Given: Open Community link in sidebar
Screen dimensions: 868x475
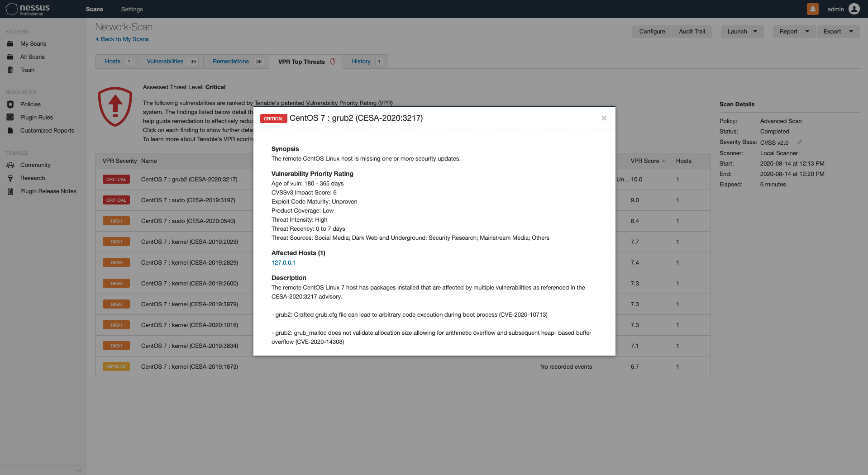Looking at the screenshot, I should 35,165.
